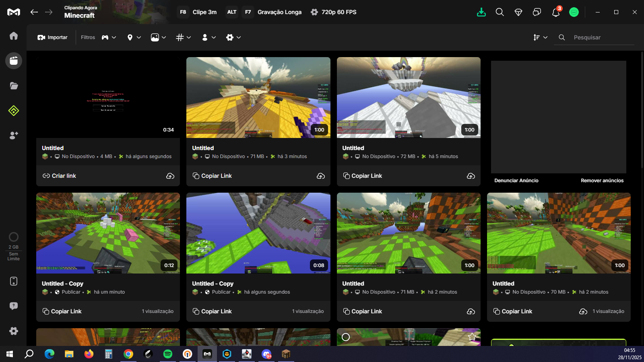Screen dimensions: 644x362
Task: Open Firefox from the taskbar
Action: coord(89,354)
